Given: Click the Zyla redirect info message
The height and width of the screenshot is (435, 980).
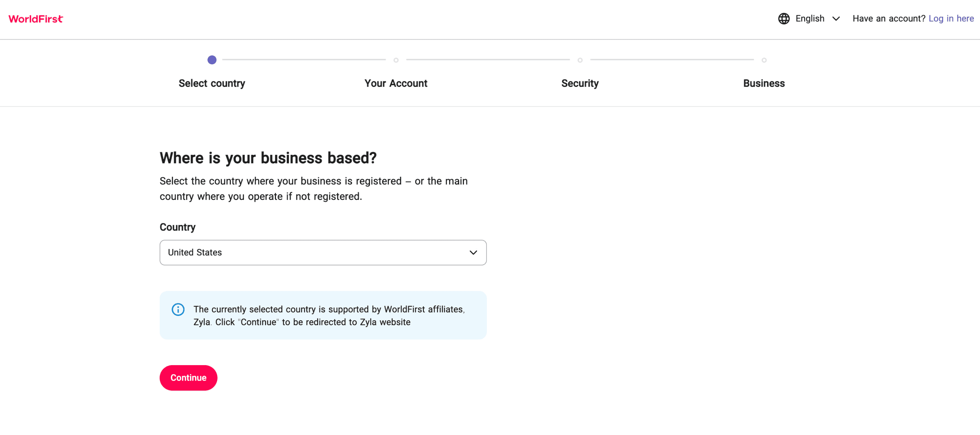Looking at the screenshot, I should coord(328,316).
